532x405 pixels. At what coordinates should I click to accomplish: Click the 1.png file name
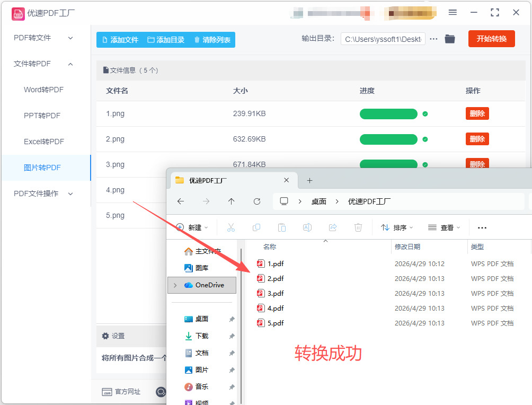click(x=115, y=114)
